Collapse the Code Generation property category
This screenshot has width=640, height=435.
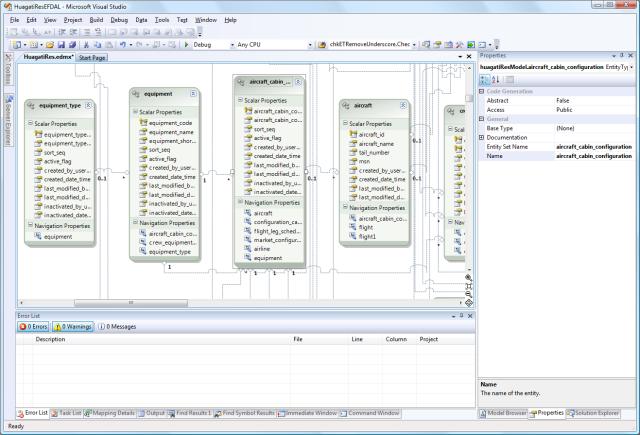(481, 91)
